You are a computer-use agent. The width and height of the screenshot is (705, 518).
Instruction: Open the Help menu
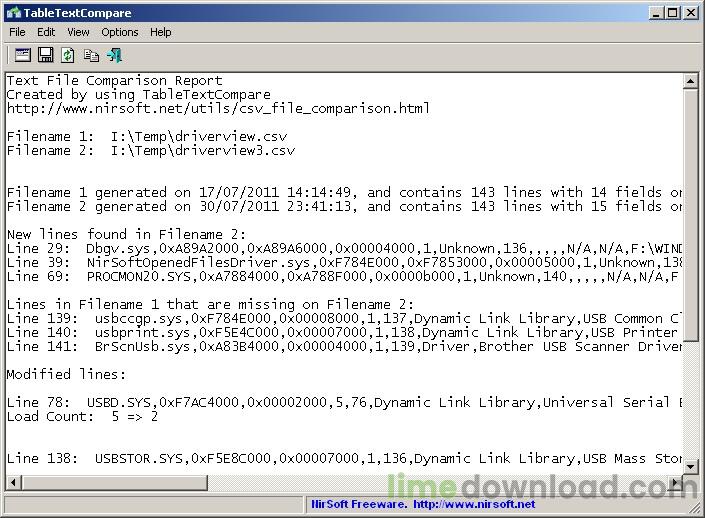[x=161, y=32]
